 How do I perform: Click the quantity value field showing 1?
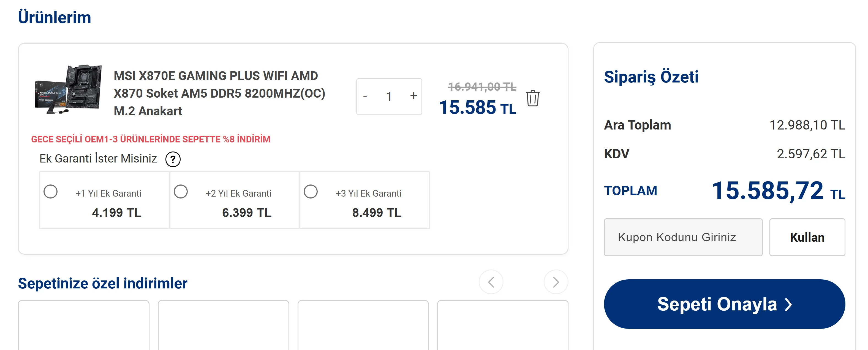click(x=389, y=97)
